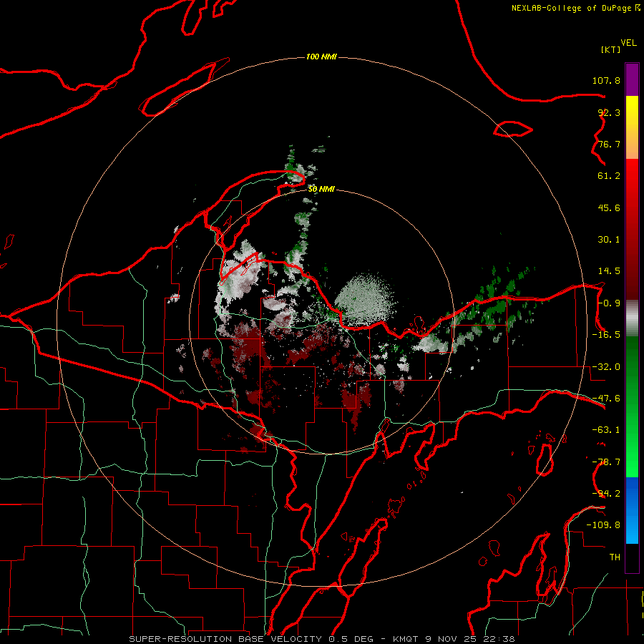
Task: Select the -0.9 velocity scale value
Action: click(x=609, y=303)
